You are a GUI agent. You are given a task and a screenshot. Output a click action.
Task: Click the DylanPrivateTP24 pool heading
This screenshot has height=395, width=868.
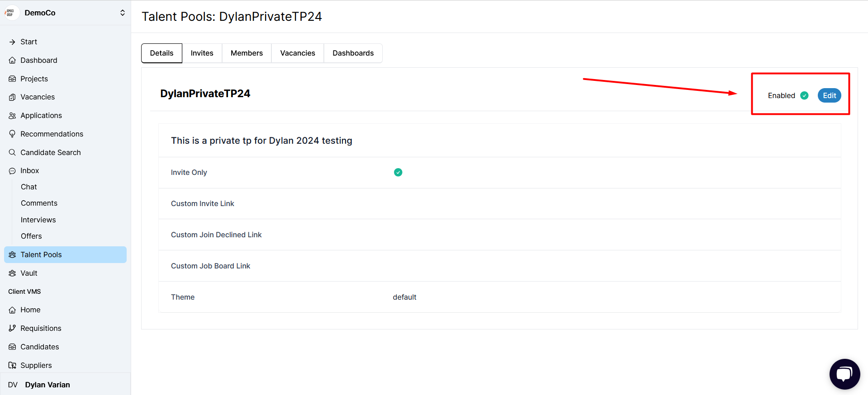(205, 94)
